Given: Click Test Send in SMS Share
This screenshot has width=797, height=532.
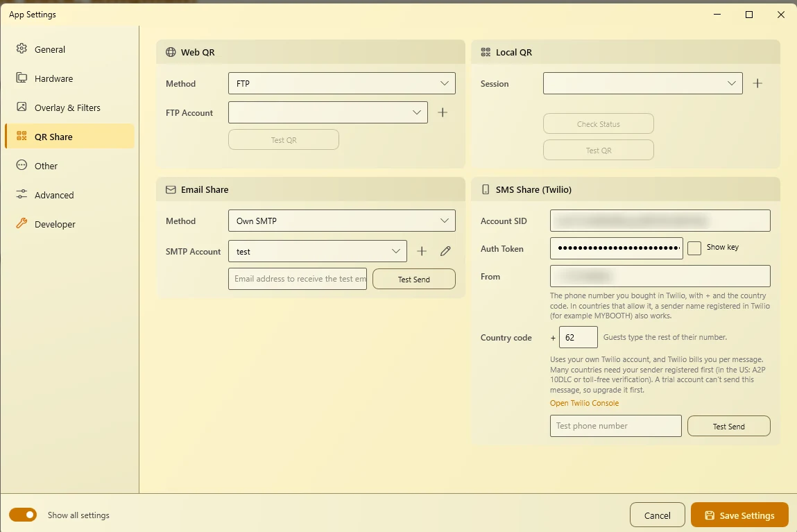Looking at the screenshot, I should [728, 426].
